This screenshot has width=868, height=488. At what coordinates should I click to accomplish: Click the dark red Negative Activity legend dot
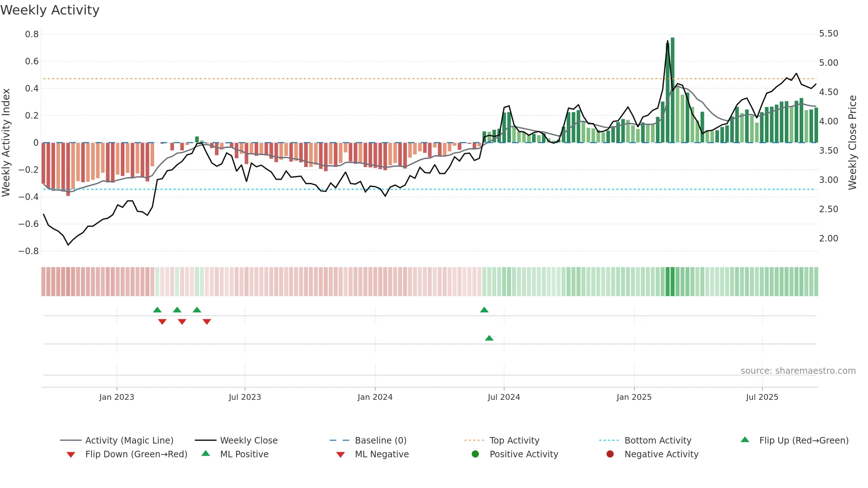[x=610, y=454]
